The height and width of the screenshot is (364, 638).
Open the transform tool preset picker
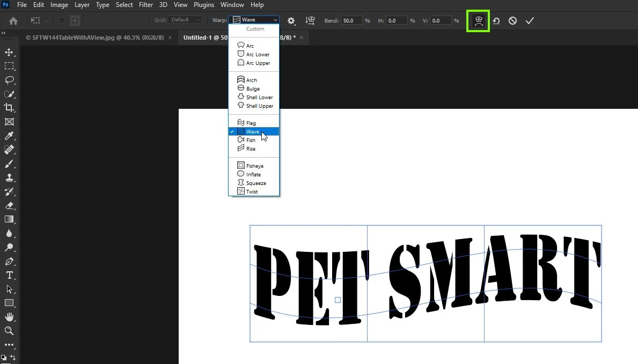point(40,21)
